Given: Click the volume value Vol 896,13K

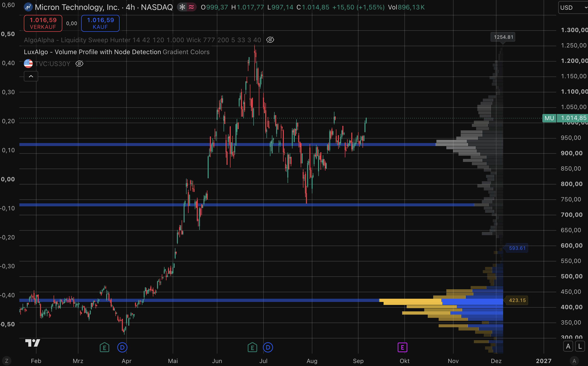Looking at the screenshot, I should [406, 7].
